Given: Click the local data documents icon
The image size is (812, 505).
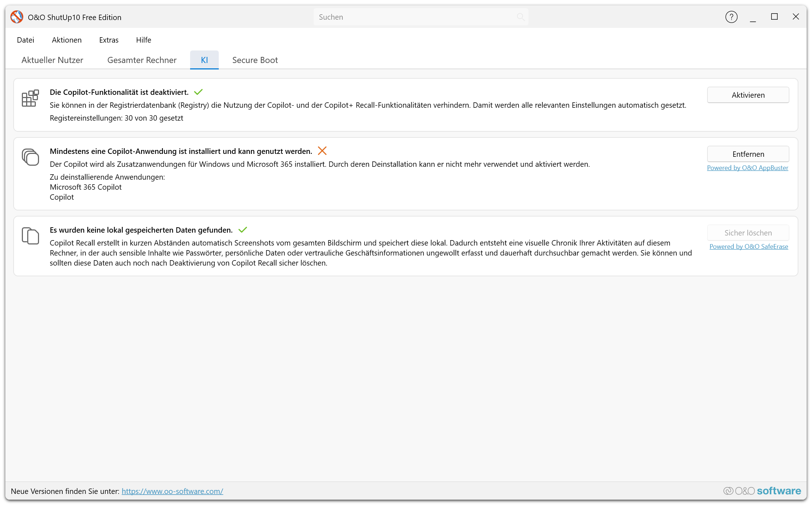Looking at the screenshot, I should click(x=30, y=236).
